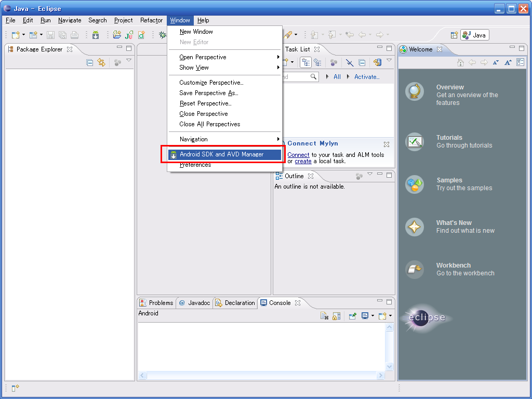Screen dimensions: 532x399
Task: Collapse all in Task List toolbar
Action: pyautogui.click(x=362, y=63)
